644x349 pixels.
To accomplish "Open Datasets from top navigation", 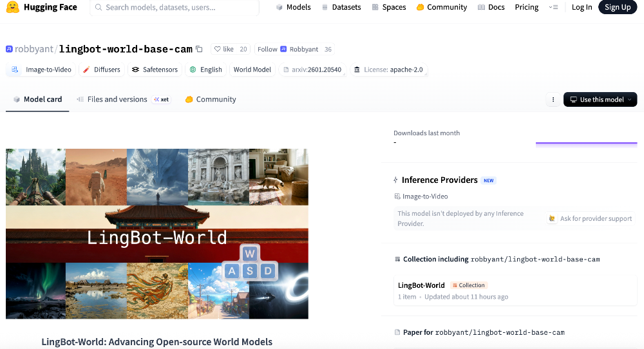I will [343, 8].
